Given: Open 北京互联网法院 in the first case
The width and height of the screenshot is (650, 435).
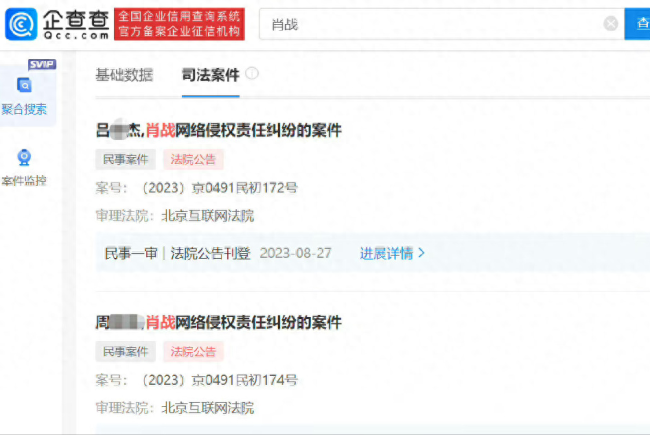Looking at the screenshot, I should (x=207, y=215).
